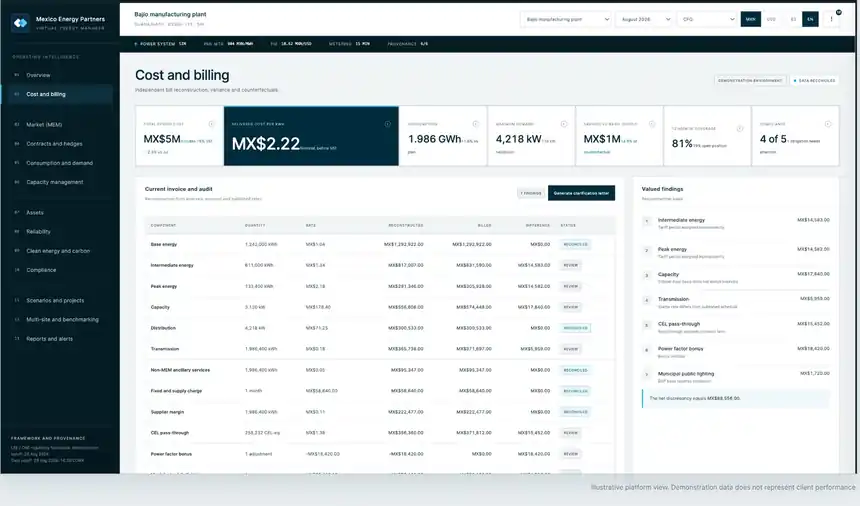860x506 pixels.
Task: Switch currency to MXN
Action: 750,19
